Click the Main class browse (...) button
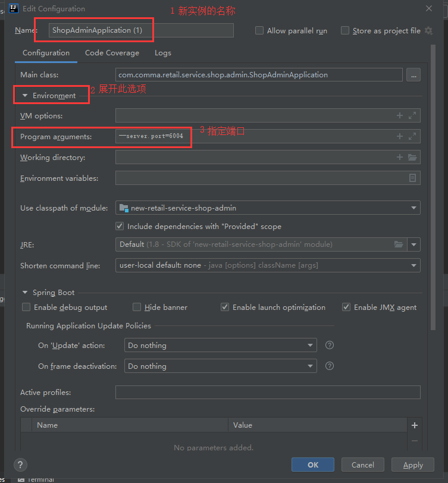The width and height of the screenshot is (448, 483). (413, 75)
